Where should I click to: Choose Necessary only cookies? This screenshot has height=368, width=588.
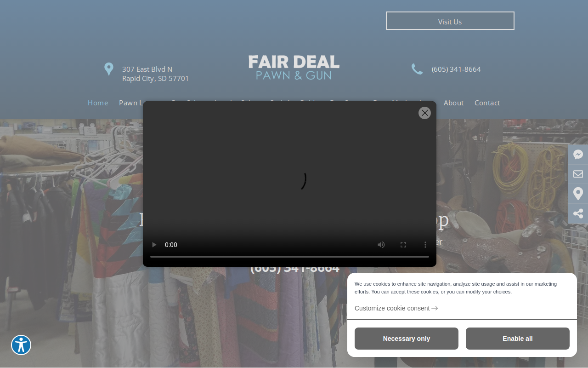tap(407, 339)
